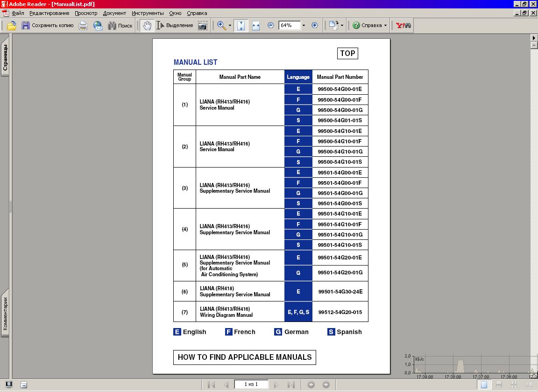The height and width of the screenshot is (392, 538).
Task: Click the vertical scrollbar up arrow
Action: tap(534, 45)
